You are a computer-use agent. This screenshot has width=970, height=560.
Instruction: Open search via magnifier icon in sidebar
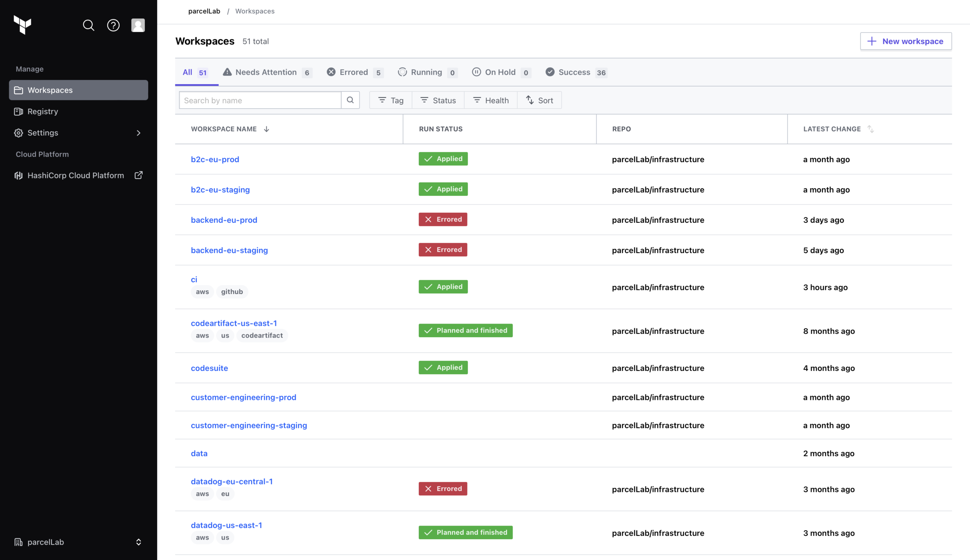coord(88,25)
